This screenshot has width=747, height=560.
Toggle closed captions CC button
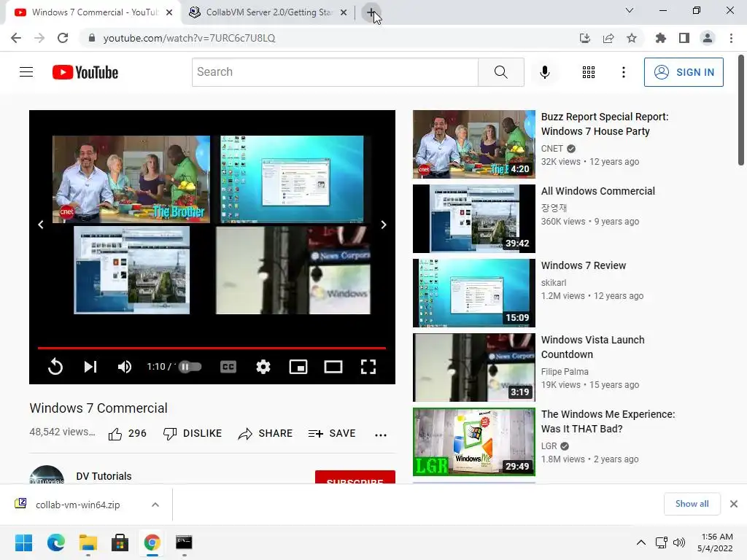228,367
